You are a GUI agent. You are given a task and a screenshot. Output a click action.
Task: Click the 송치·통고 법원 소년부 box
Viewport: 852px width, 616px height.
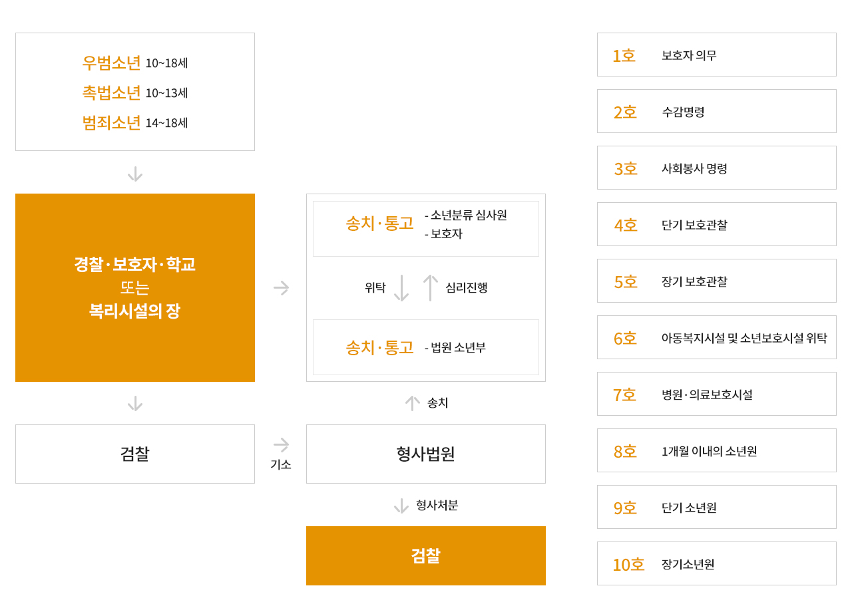click(x=426, y=347)
